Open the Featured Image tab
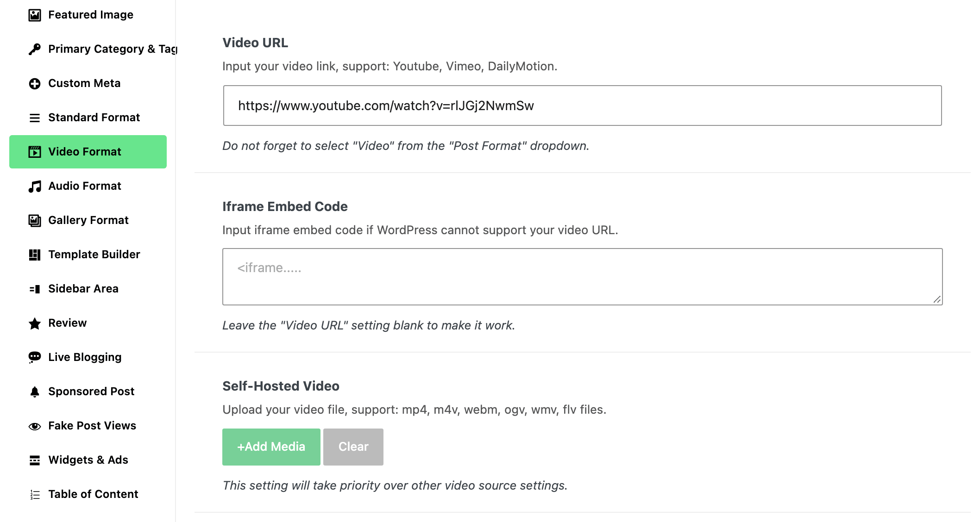 point(88,15)
